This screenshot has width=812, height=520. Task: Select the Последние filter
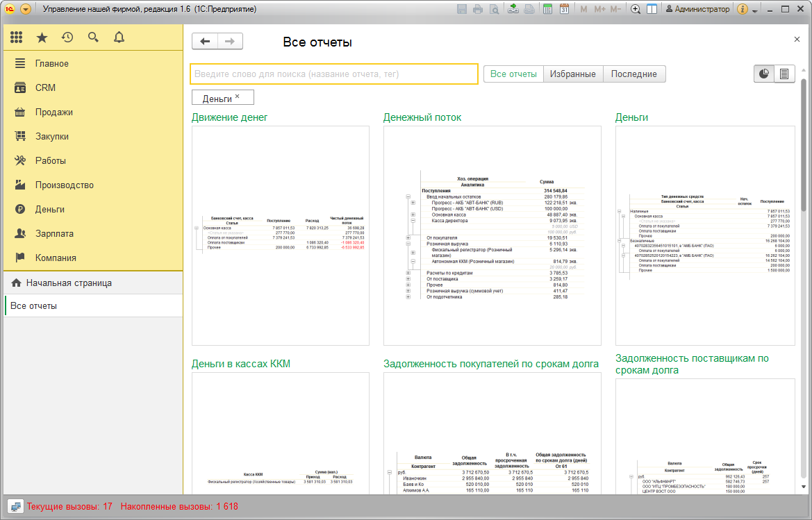(634, 74)
